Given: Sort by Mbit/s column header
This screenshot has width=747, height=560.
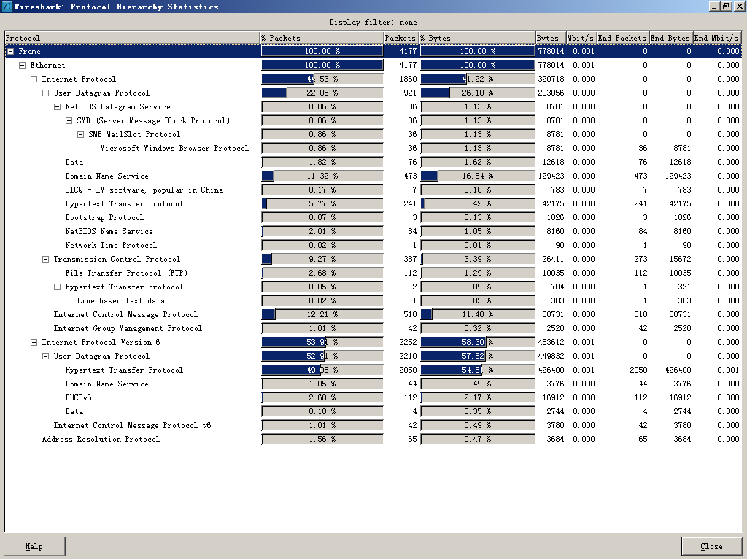Looking at the screenshot, I should point(581,38).
